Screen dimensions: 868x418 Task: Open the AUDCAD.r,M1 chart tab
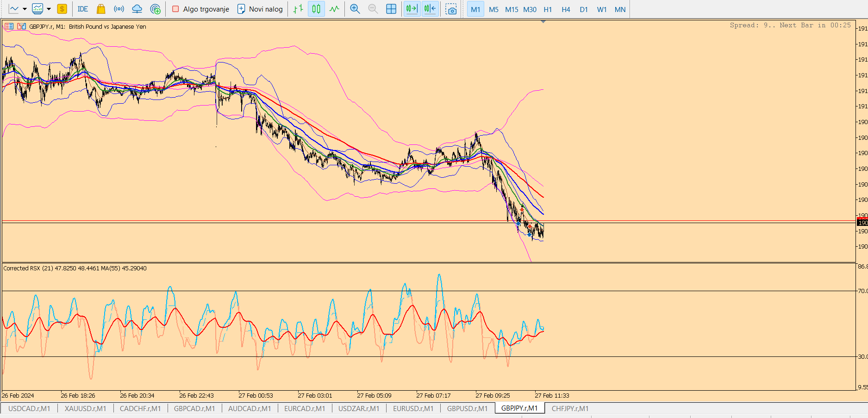point(250,408)
